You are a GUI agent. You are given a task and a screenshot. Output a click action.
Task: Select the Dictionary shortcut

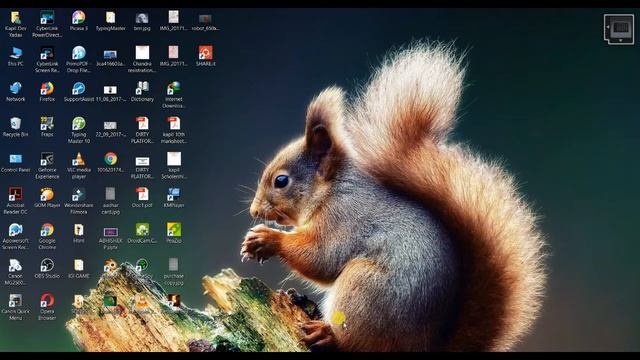click(x=142, y=92)
